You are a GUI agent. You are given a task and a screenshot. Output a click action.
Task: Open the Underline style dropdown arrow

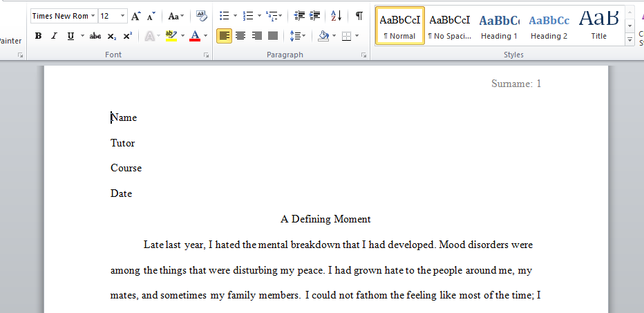(x=82, y=36)
